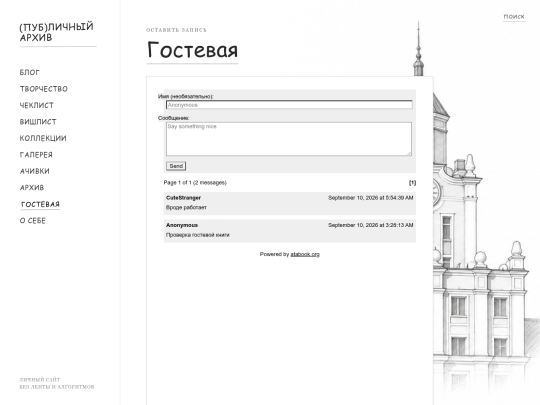Open the (ПУБ)ЛИЧНЫЙ АРХИВ site title

(56, 32)
